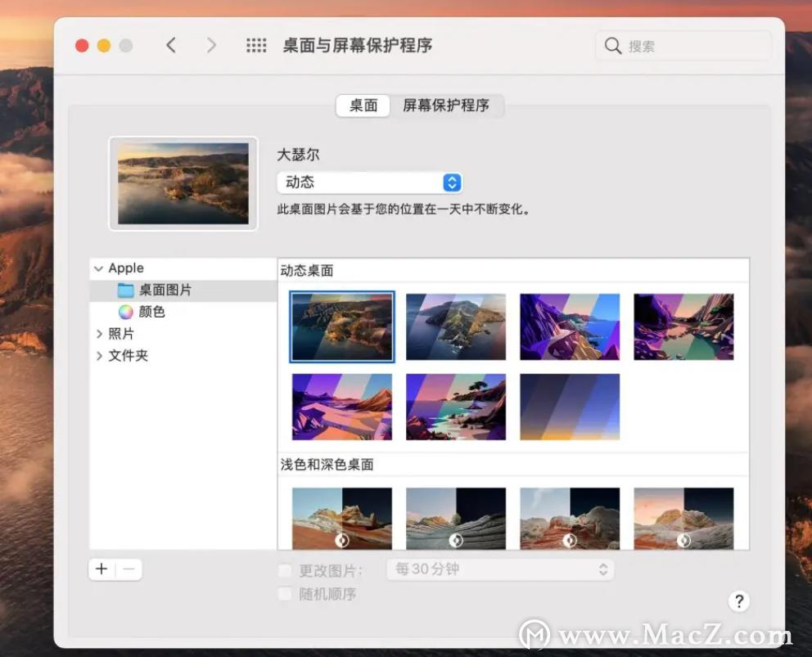This screenshot has width=812, height=657.
Task: Click the light/dark badge on the first light desktop
Action: pyautogui.click(x=342, y=540)
